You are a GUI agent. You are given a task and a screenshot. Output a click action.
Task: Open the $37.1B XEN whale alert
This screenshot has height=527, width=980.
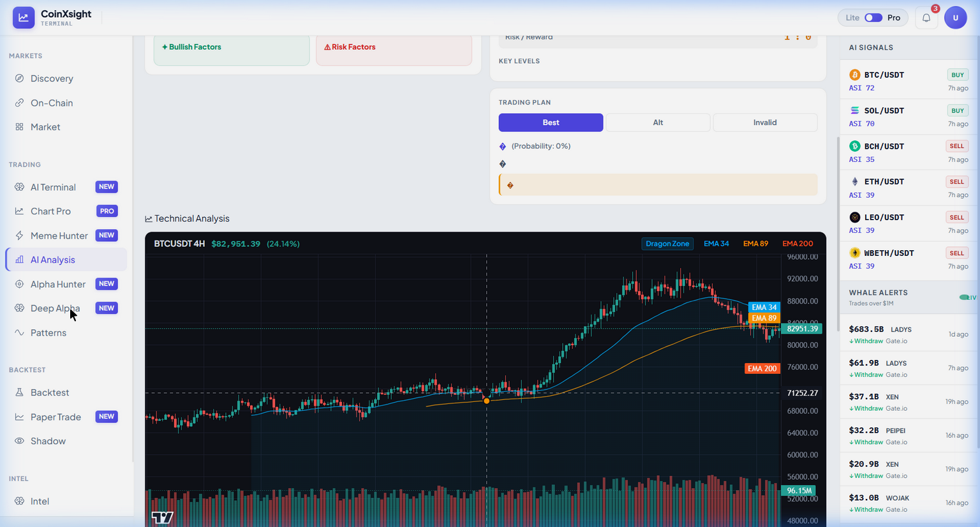coord(909,402)
